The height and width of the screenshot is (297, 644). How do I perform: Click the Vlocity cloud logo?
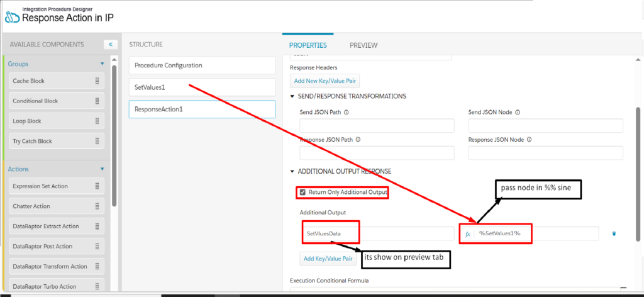(13, 18)
